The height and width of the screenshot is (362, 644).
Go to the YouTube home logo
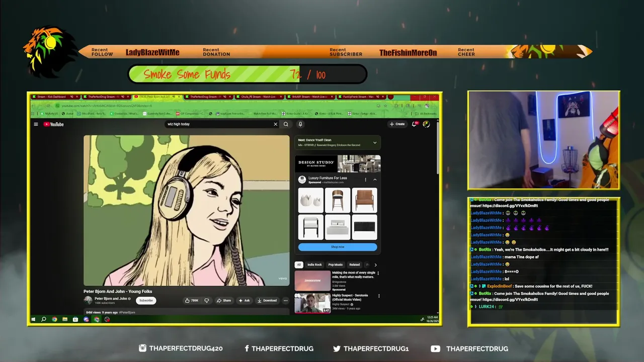coord(53,124)
